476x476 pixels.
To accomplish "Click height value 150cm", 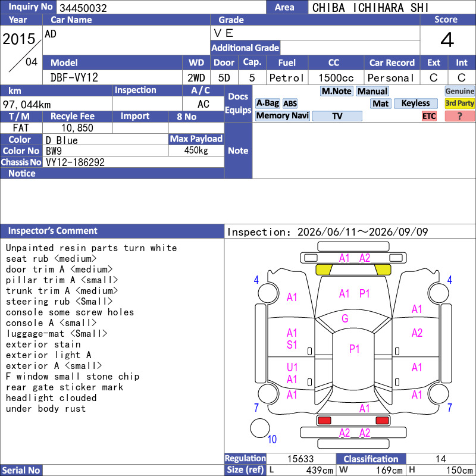I will pos(459,470).
